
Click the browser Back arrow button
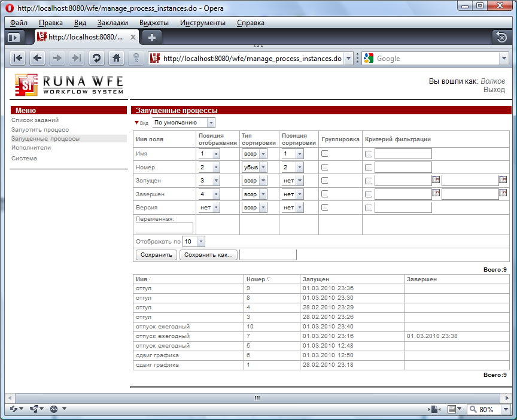[37, 58]
